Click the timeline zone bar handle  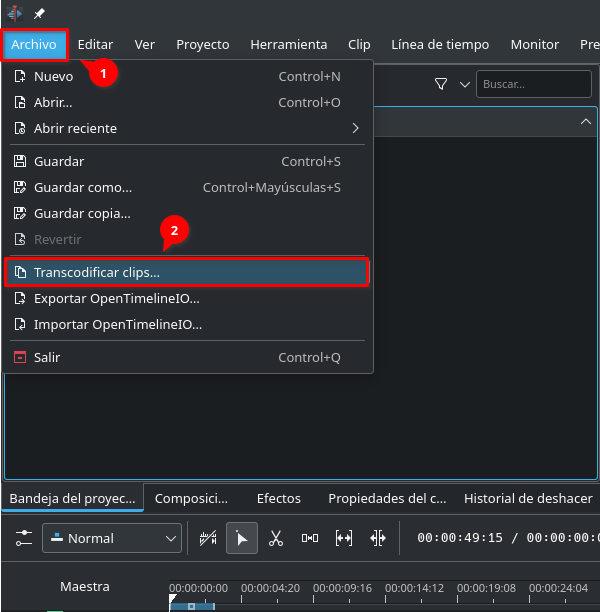[x=191, y=607]
